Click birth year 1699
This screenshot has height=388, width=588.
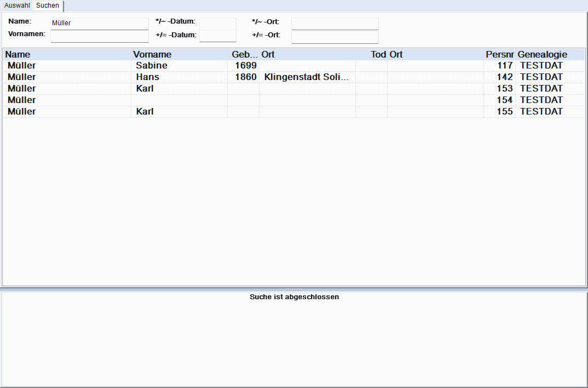[x=246, y=66]
